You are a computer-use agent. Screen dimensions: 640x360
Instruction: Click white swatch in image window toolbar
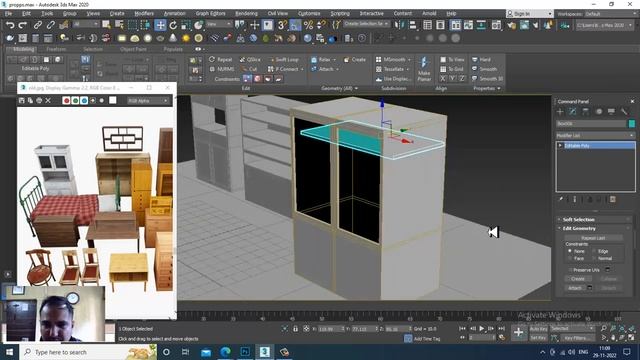point(113,100)
